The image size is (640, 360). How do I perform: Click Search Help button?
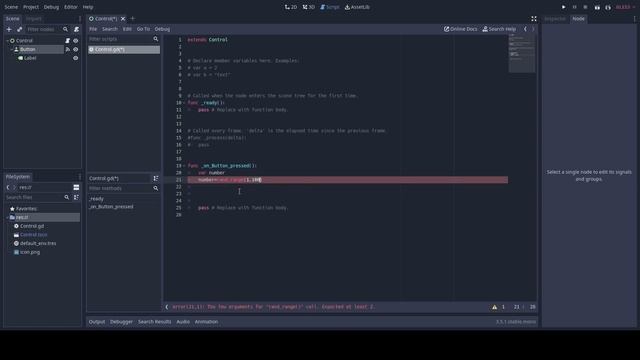pos(499,29)
